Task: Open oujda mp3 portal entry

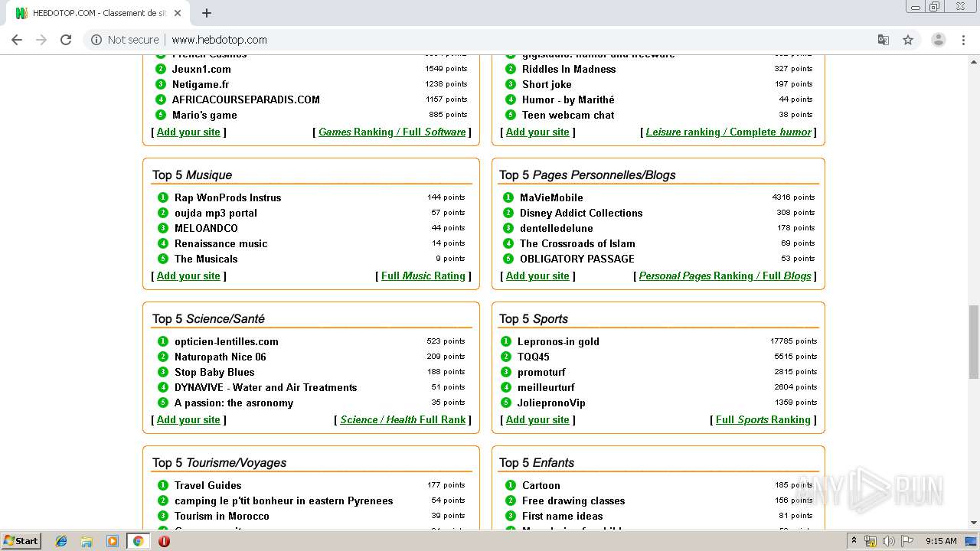Action: pos(215,213)
